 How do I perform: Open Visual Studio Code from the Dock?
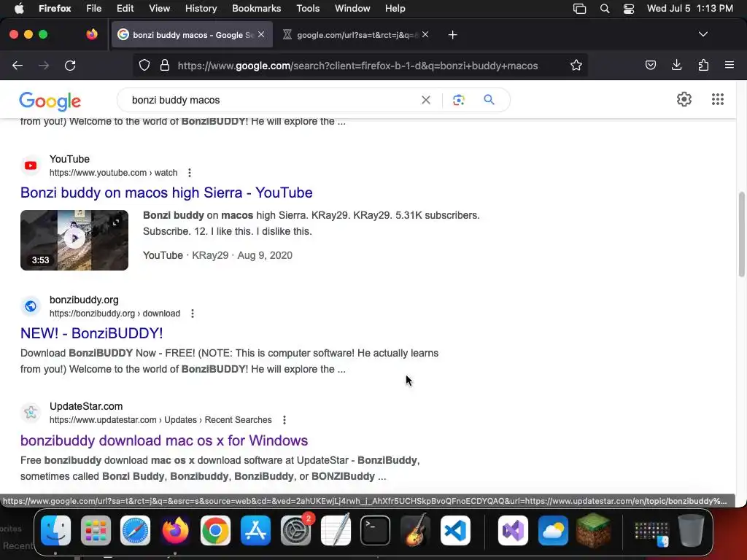pyautogui.click(x=455, y=530)
